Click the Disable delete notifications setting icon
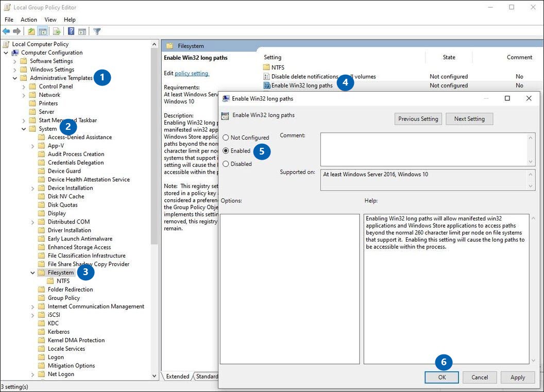Viewport: 544px width, 392px height. tap(266, 76)
